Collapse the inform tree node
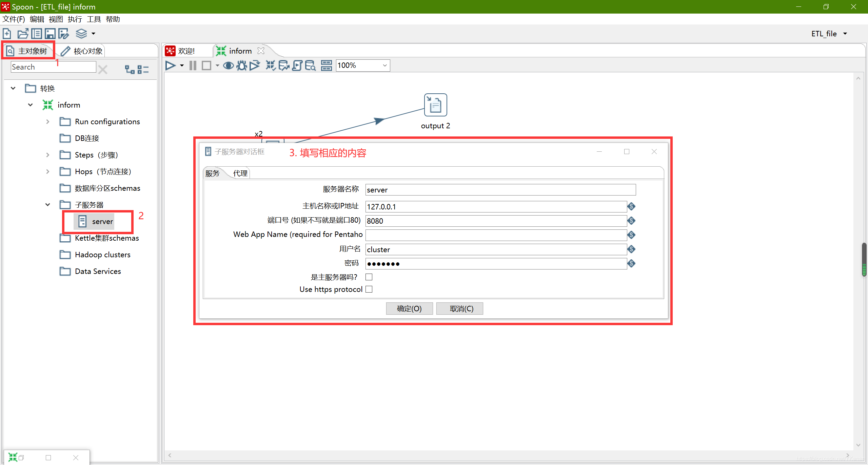Viewport: 868px width, 465px height. tap(30, 105)
